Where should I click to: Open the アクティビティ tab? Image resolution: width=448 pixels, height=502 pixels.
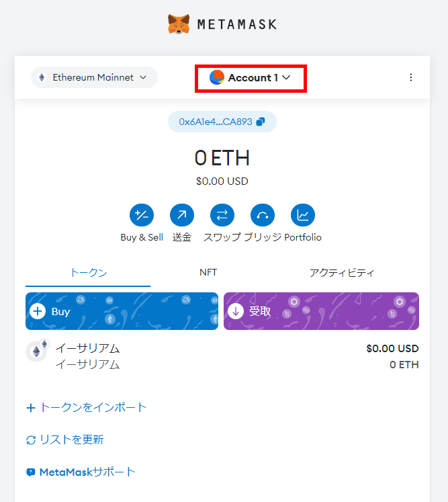tap(342, 273)
